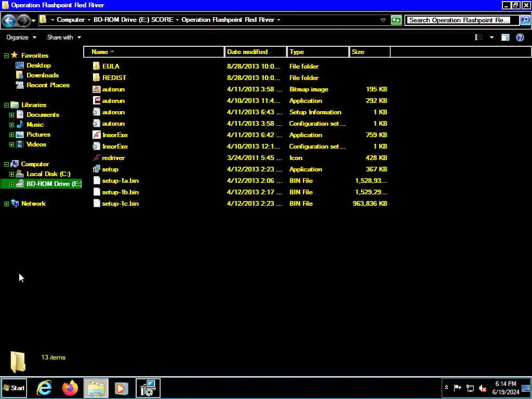Select the setup-1b.bin file icon

tap(96, 192)
